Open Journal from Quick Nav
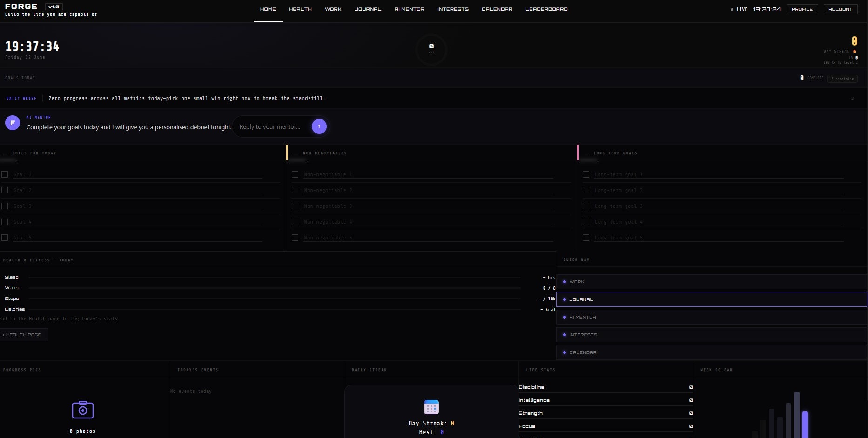The width and height of the screenshot is (868, 438). pyautogui.click(x=712, y=299)
